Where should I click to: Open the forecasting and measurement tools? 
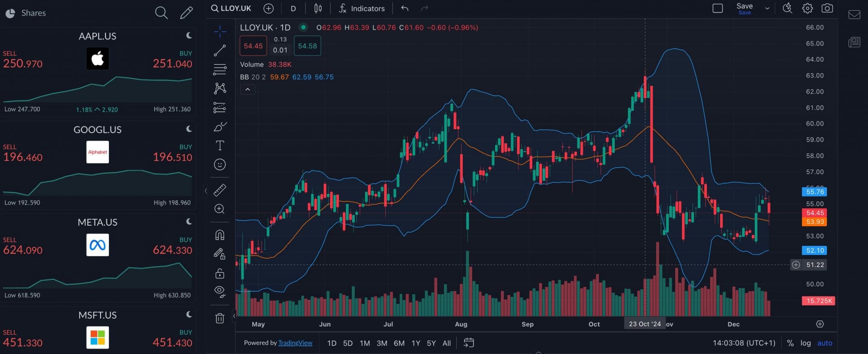coord(220,108)
